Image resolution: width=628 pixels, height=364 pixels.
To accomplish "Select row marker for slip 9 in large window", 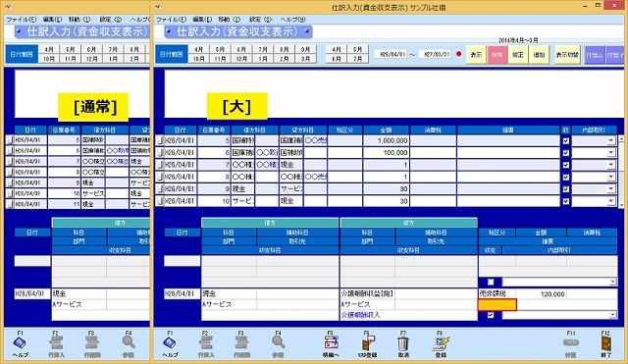I will click(160, 188).
